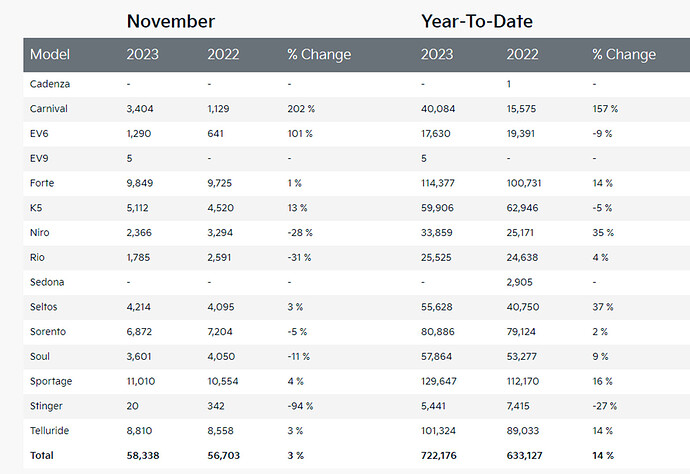Click the 114,377 Forte year-to-date figure
The height and width of the screenshot is (474, 690).
coord(441,182)
